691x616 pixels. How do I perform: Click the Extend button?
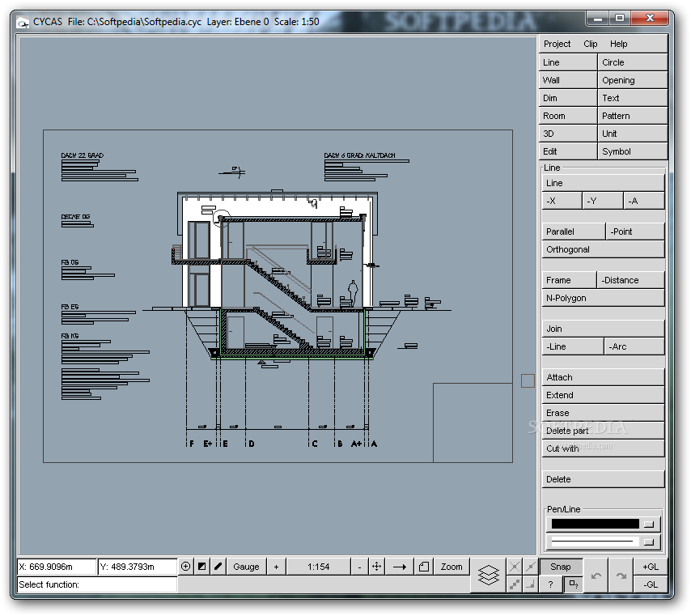tap(603, 395)
